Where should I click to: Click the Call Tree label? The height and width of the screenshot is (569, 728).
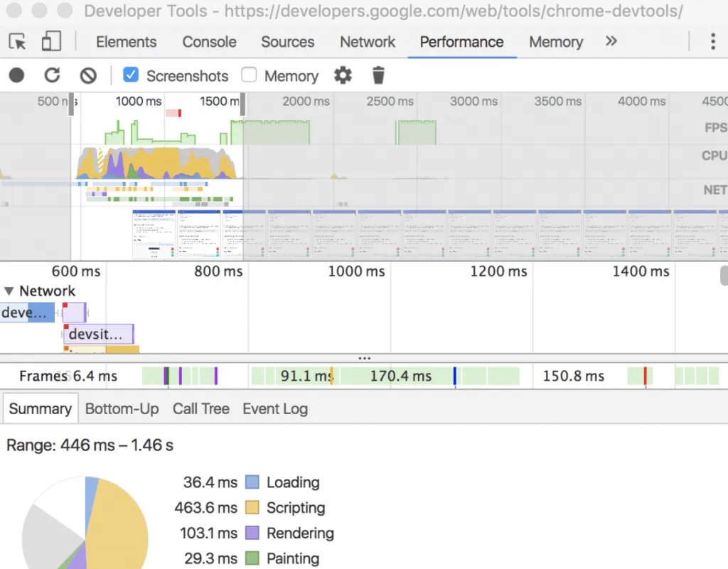[200, 408]
